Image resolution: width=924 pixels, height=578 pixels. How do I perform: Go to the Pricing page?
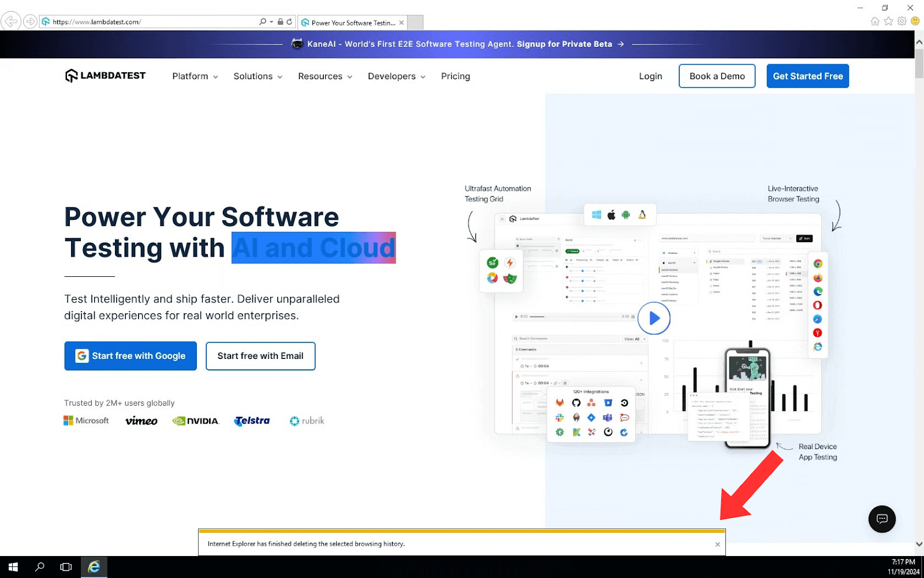pos(455,76)
